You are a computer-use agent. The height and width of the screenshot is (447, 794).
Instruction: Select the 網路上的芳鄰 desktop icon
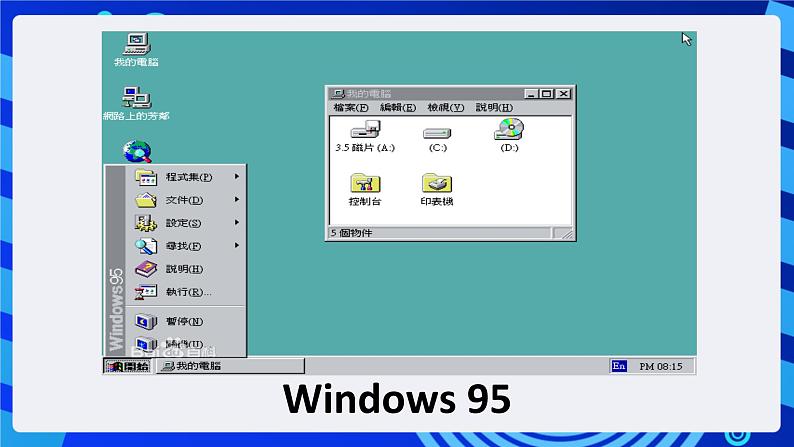[136, 98]
